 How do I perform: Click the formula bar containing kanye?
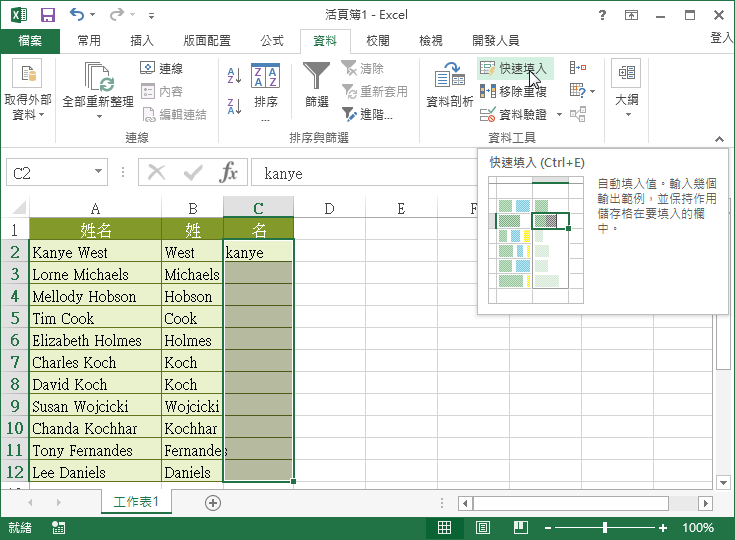click(365, 172)
